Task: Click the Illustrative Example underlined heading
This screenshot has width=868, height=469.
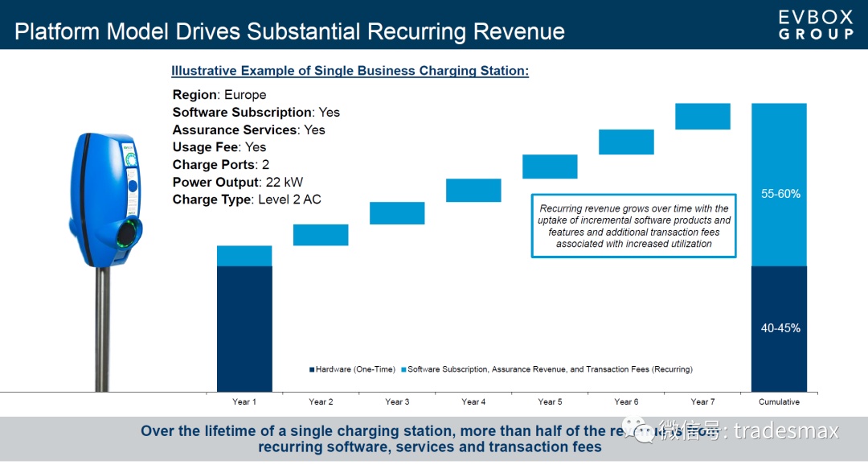Action: pos(350,71)
